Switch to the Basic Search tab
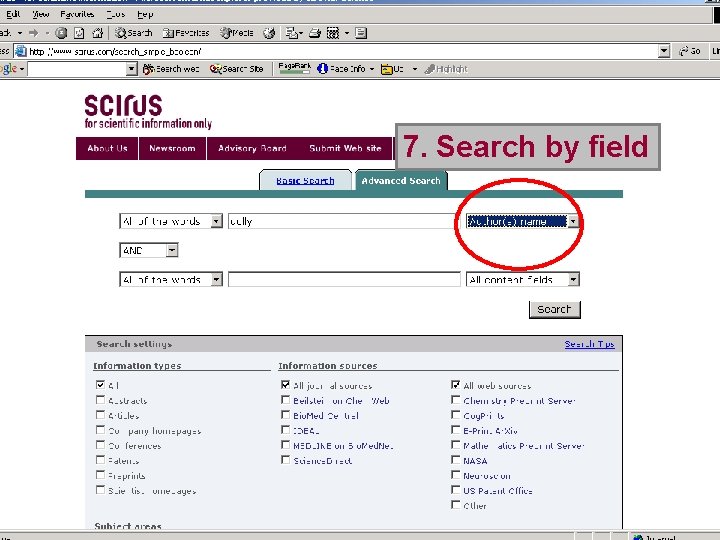The image size is (720, 540). point(305,180)
